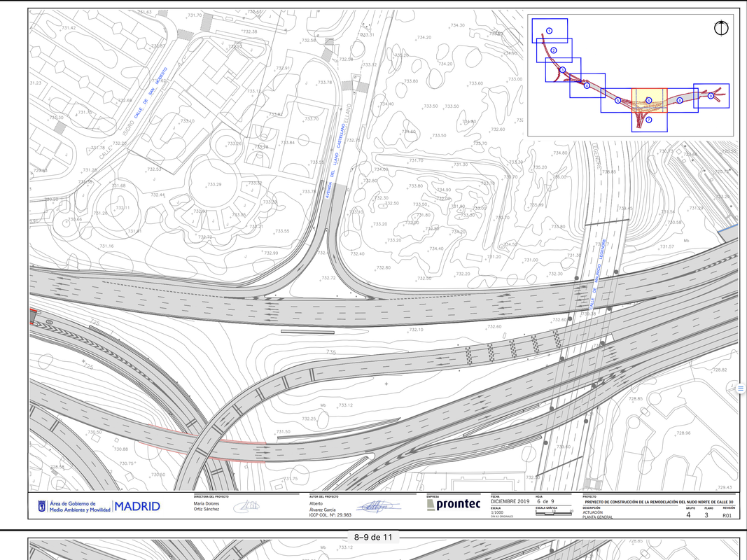The image size is (747, 560).
Task: Click the elevation label '733.29' in the circular plaza
Action: 214,184
